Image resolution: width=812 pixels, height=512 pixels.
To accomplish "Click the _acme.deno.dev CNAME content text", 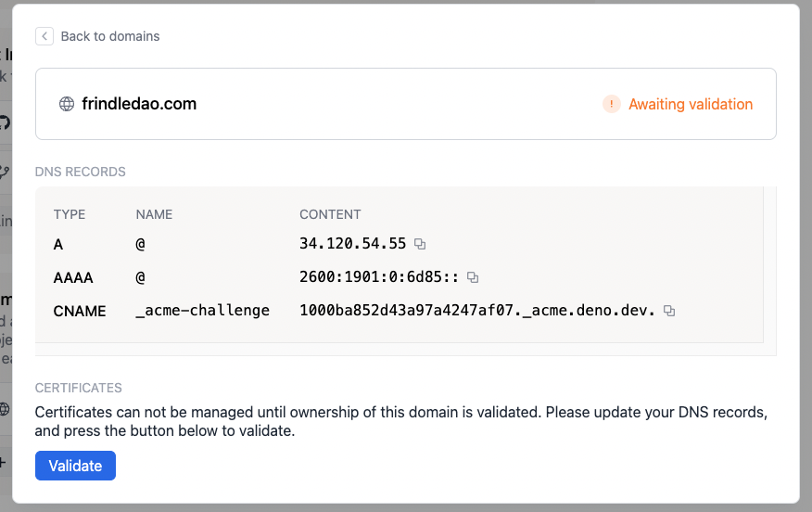I will [x=476, y=311].
